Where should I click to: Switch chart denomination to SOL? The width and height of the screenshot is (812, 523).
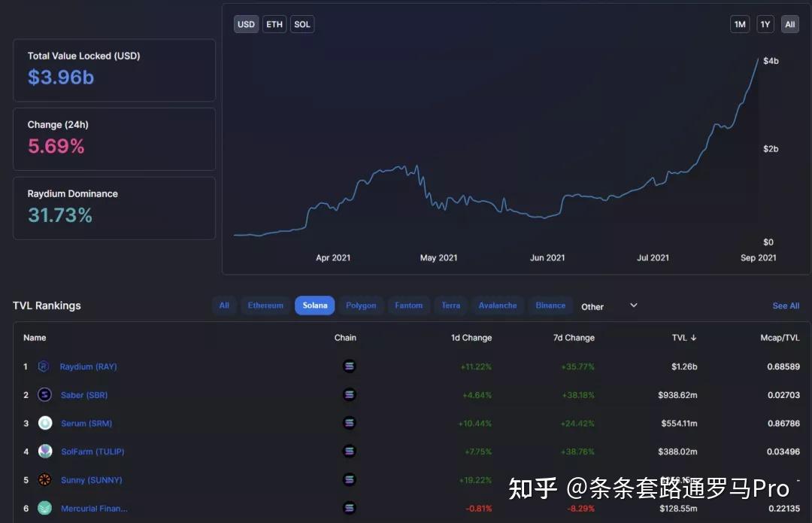point(302,24)
